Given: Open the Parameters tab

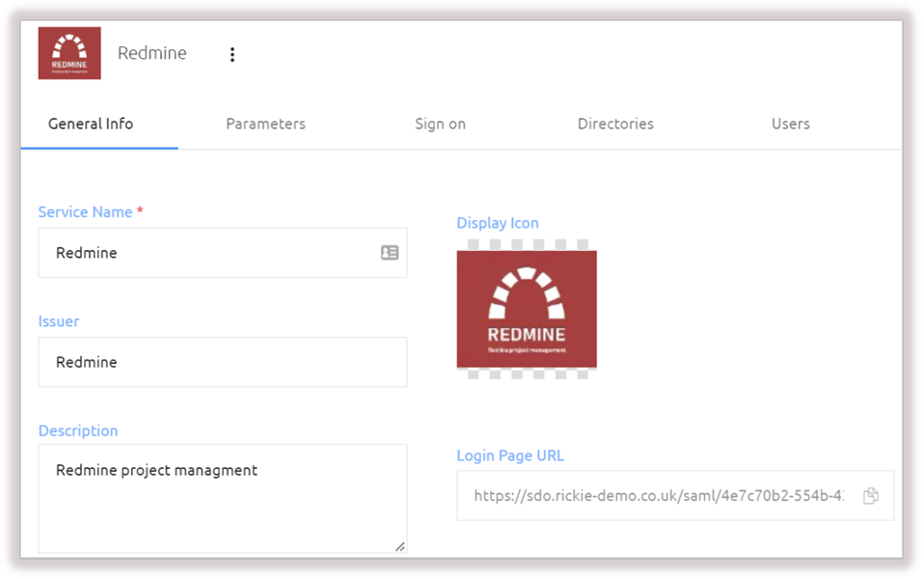Looking at the screenshot, I should click(266, 124).
